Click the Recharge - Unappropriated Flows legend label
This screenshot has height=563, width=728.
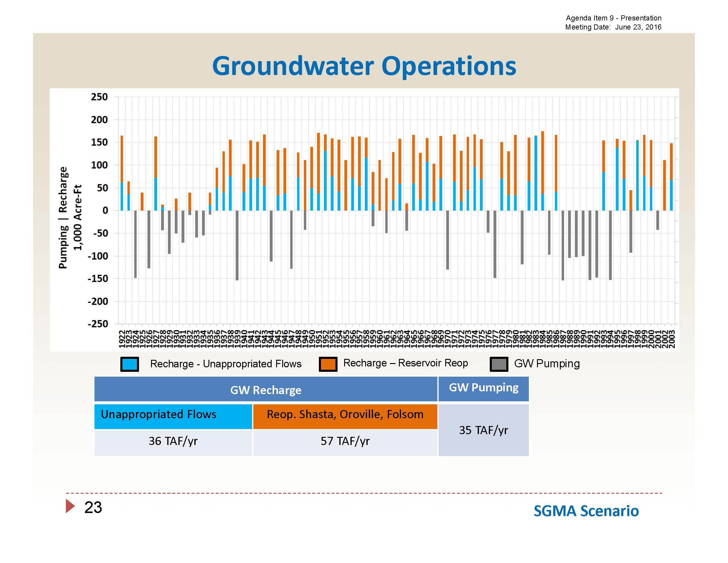pyautogui.click(x=226, y=364)
